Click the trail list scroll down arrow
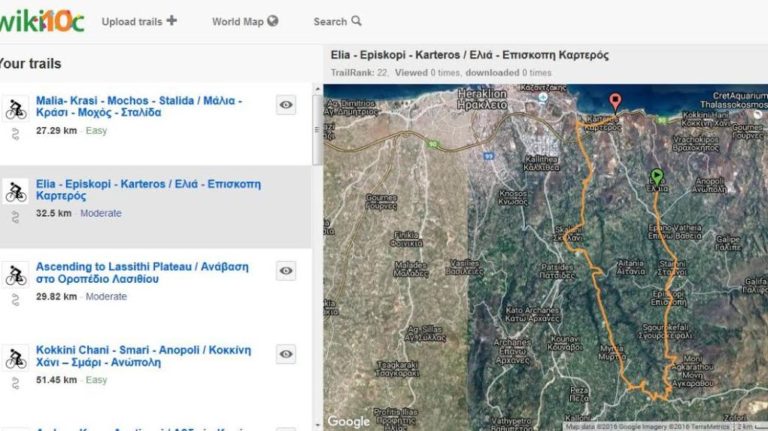The width and height of the screenshot is (768, 431). click(x=317, y=425)
